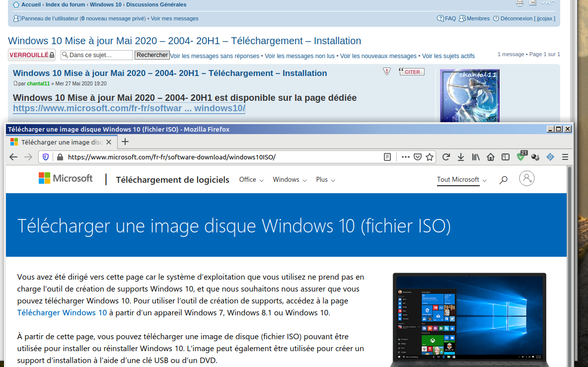The width and height of the screenshot is (588, 367).
Task: Click the grey spheres extension icon
Action: 535,157
